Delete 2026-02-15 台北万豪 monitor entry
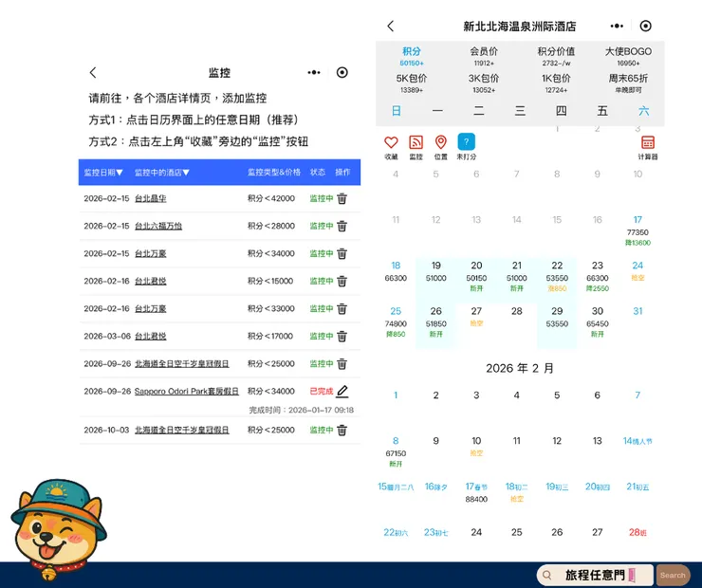 (342, 254)
